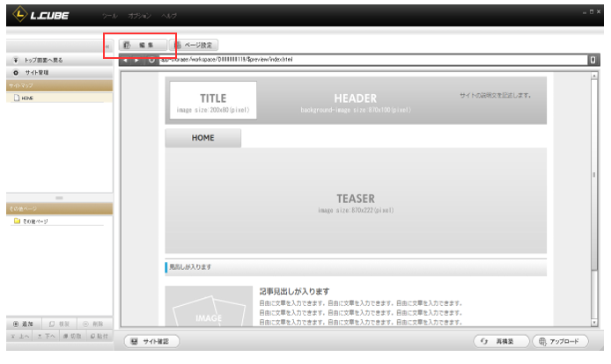The height and width of the screenshot is (364, 611).
Task: Click the preview vertical scrollbar thumb
Action: pyautogui.click(x=594, y=175)
